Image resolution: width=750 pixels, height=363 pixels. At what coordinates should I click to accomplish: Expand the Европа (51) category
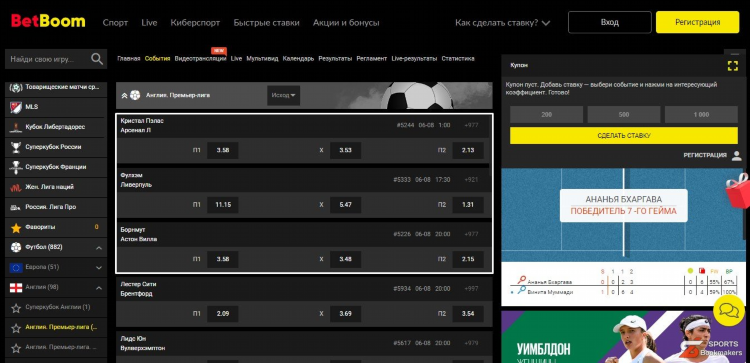click(99, 268)
